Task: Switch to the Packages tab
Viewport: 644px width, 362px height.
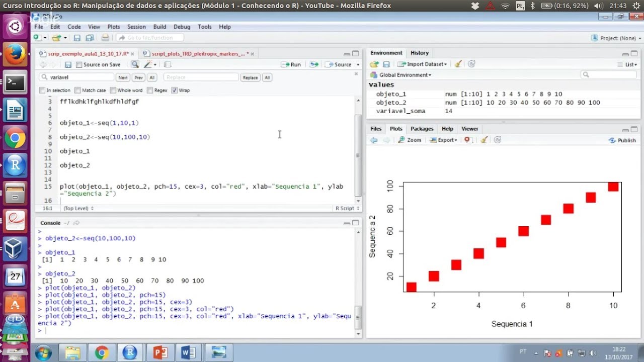Action: pos(422,129)
